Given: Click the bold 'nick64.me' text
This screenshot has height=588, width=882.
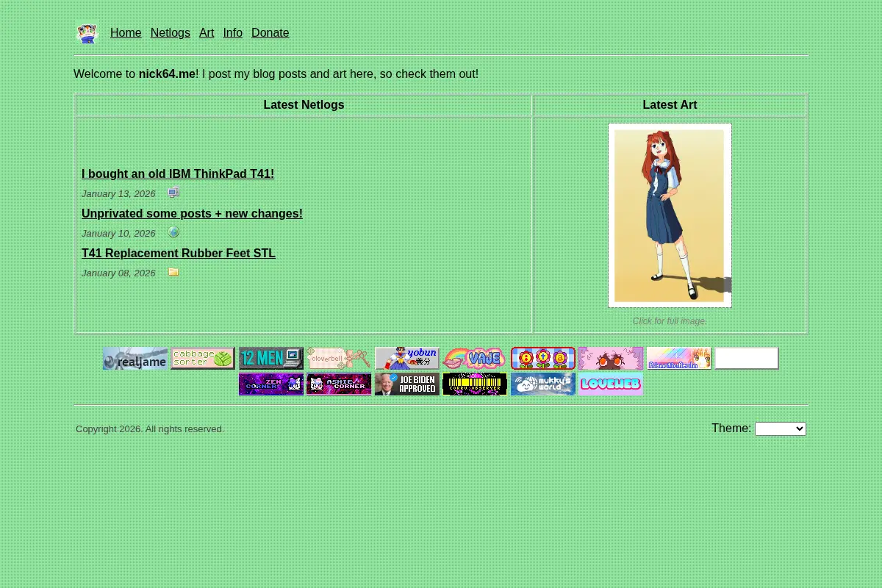Looking at the screenshot, I should click(167, 74).
